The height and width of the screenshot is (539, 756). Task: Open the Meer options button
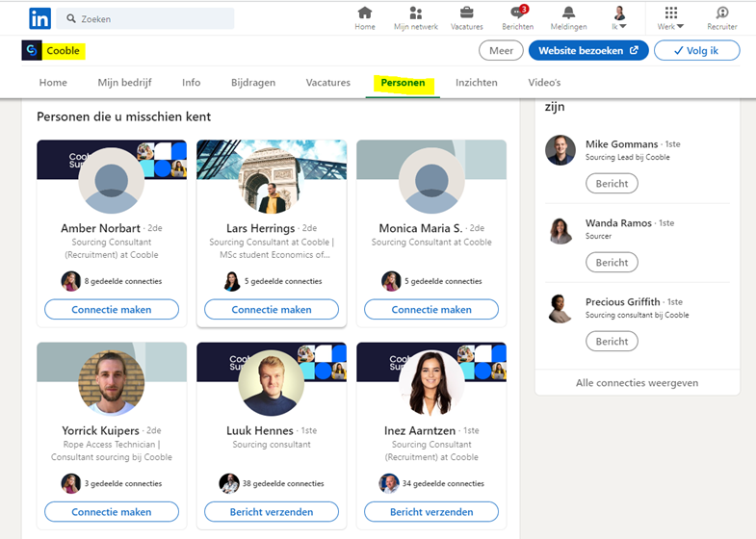501,51
